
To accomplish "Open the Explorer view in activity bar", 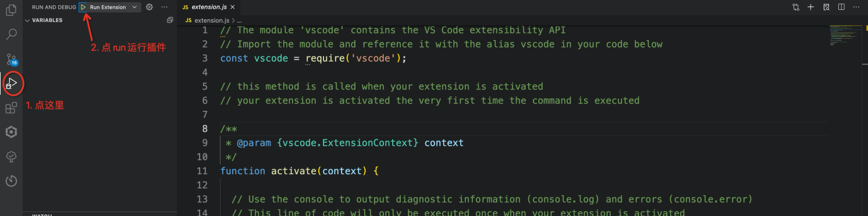I will coord(11,9).
